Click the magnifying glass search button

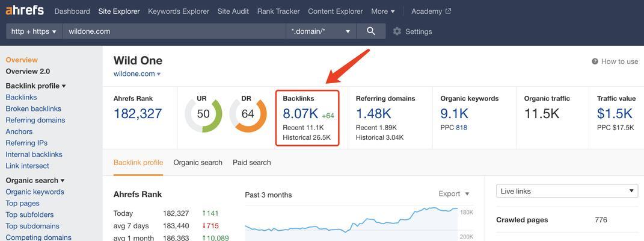tap(371, 31)
